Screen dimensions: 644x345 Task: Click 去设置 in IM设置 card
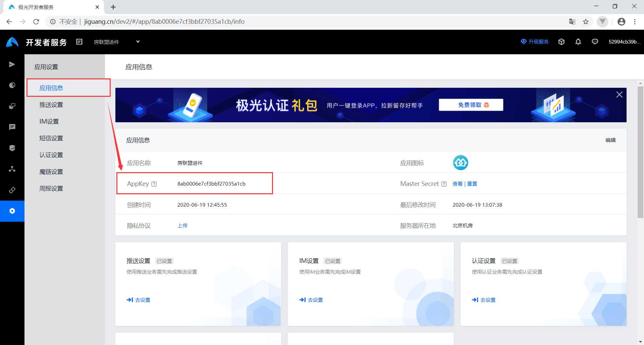click(x=311, y=300)
